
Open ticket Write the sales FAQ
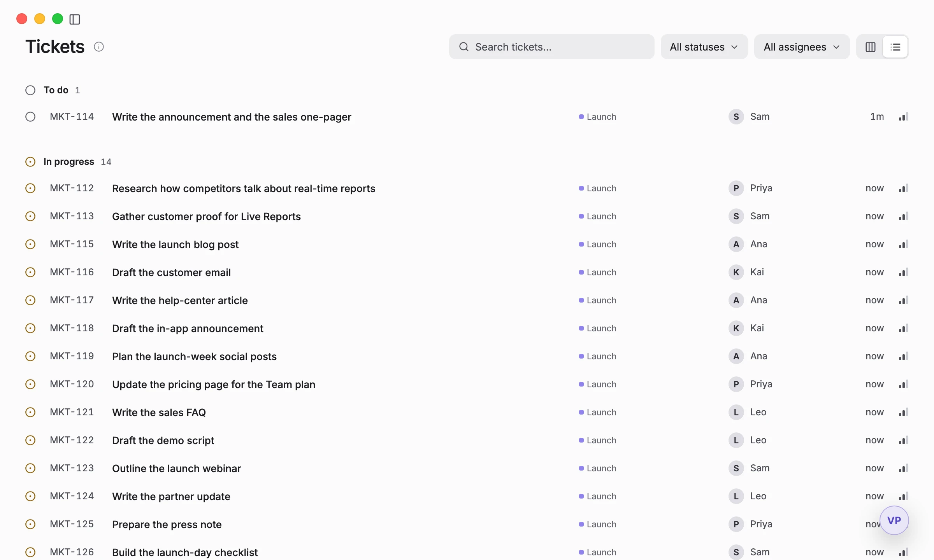[x=159, y=412]
